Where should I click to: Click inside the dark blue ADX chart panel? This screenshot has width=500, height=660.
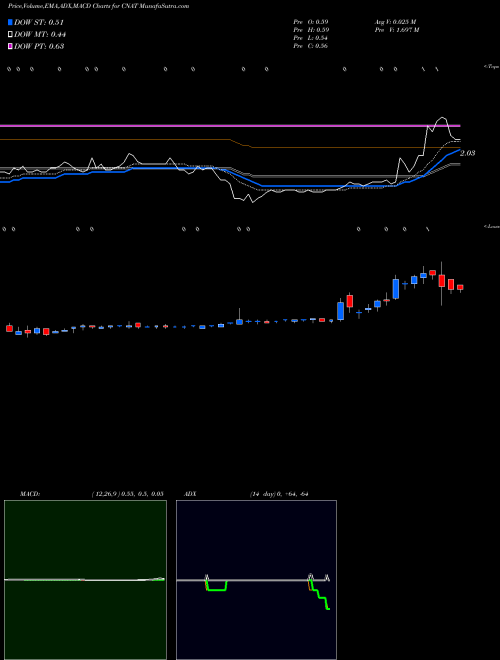(256, 580)
